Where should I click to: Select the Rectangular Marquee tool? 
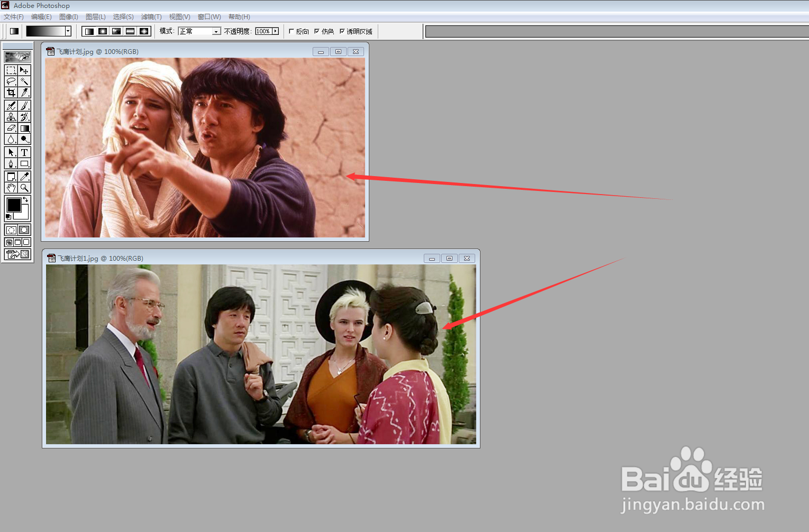click(11, 70)
